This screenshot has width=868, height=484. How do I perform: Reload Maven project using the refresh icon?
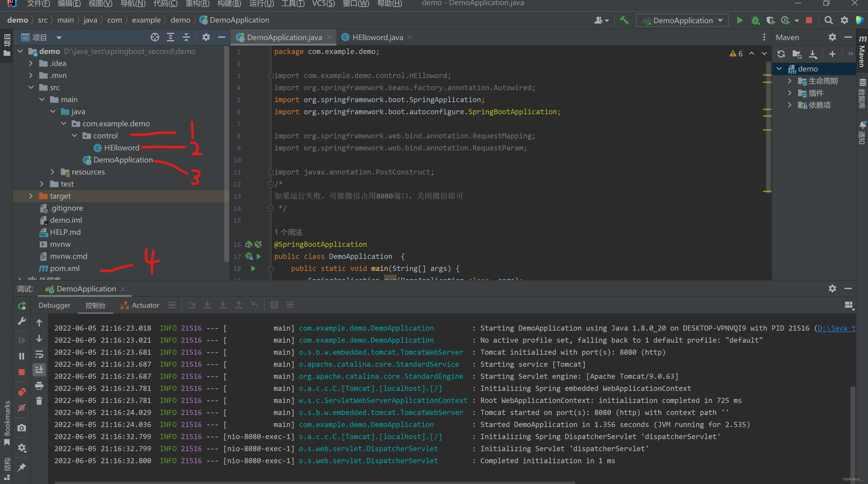(781, 54)
